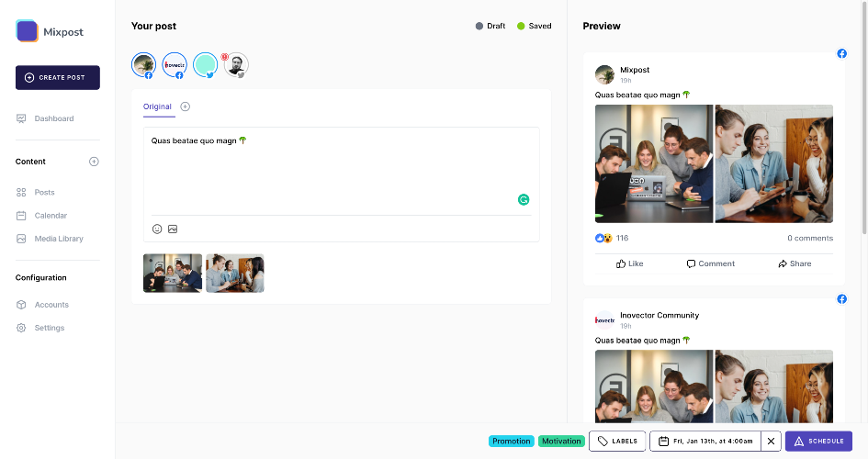Click the Promotion label tag
This screenshot has width=868, height=459.
coord(511,442)
